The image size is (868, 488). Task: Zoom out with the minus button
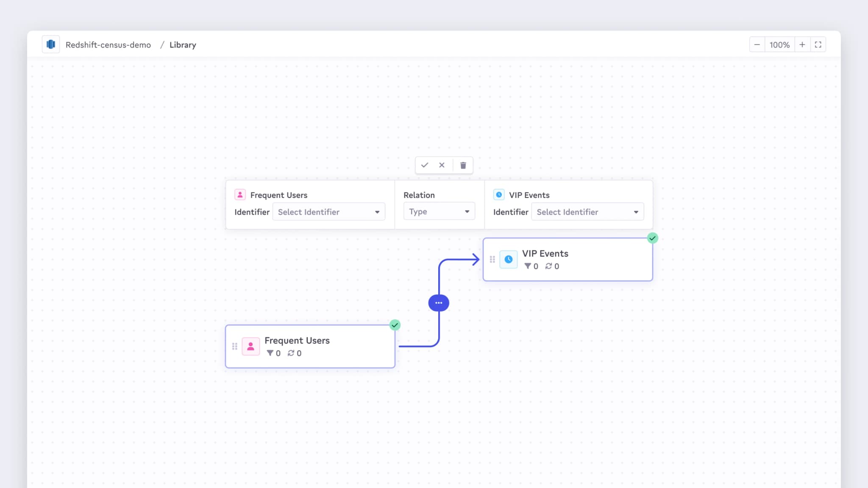tap(757, 44)
